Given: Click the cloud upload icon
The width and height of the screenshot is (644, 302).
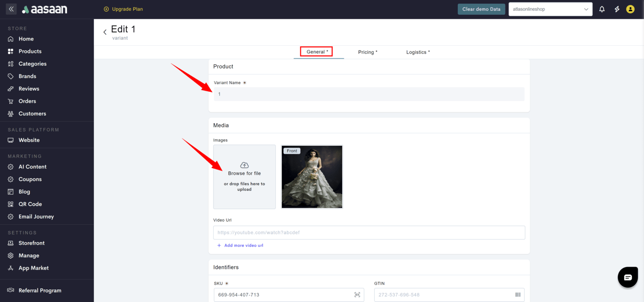Looking at the screenshot, I should [x=244, y=165].
